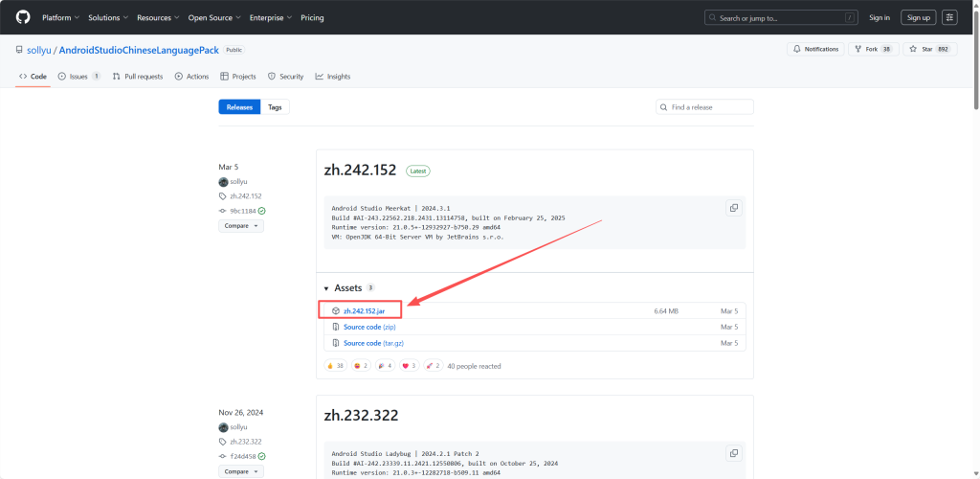Copy the zh.242.152 release notes code block

coord(734,208)
